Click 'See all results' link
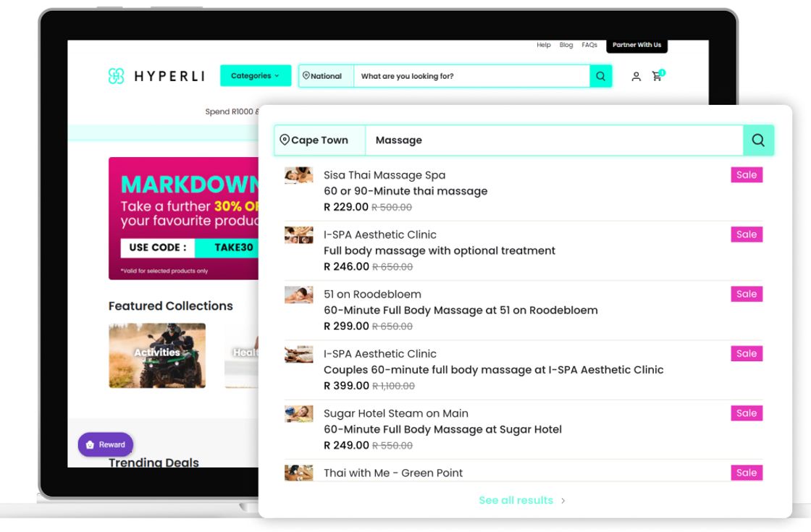The height and width of the screenshot is (532, 811). coord(516,500)
